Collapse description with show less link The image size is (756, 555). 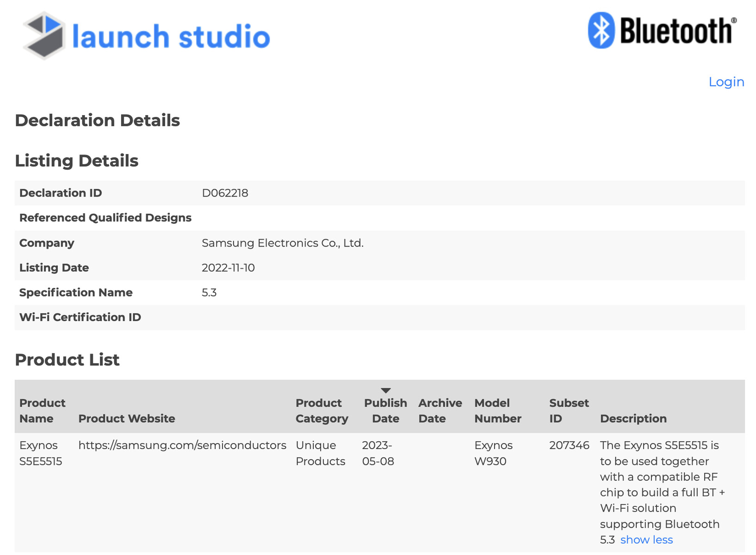coord(646,540)
